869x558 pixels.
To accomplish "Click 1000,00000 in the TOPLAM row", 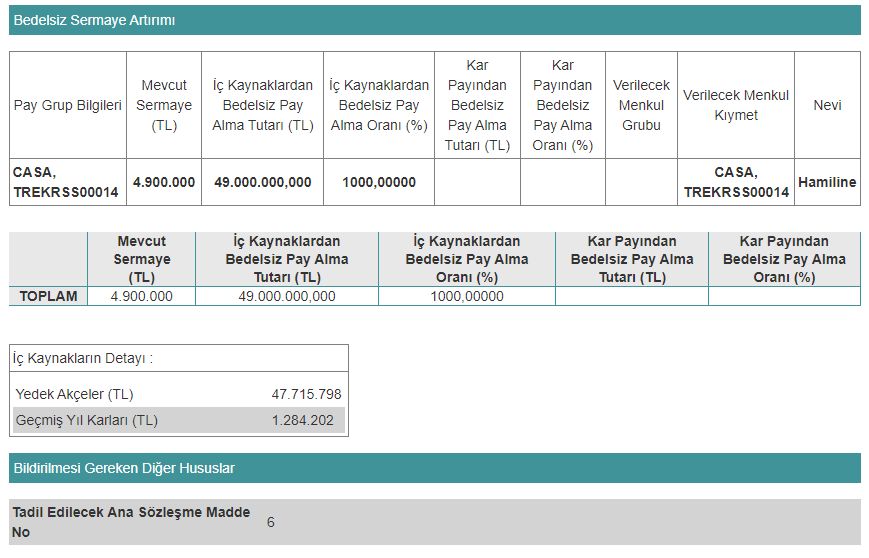I will pyautogui.click(x=466, y=296).
